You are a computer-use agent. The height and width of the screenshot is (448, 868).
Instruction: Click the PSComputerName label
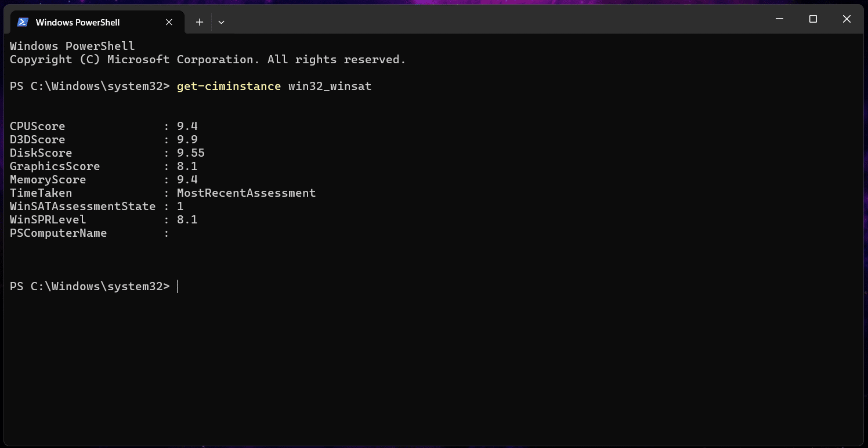point(59,233)
